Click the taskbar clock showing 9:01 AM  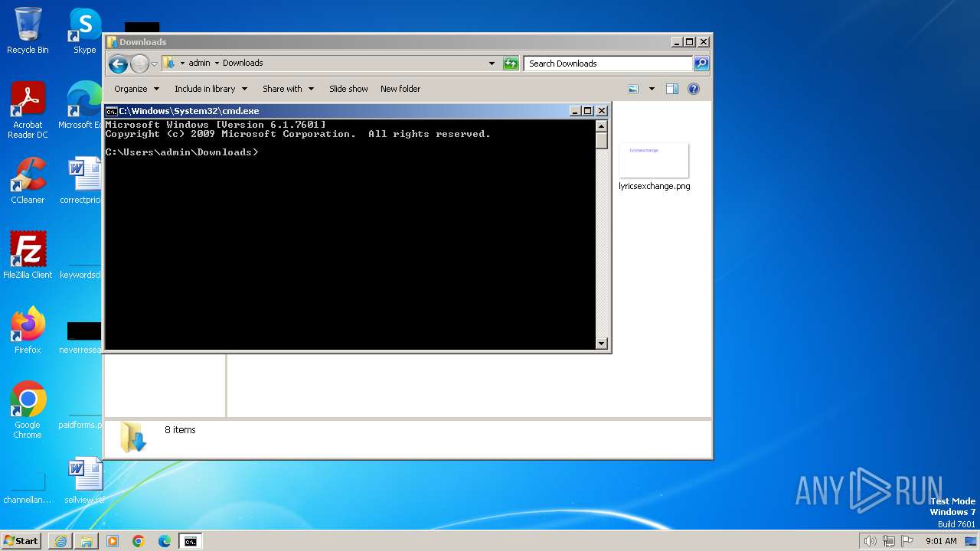(x=941, y=541)
